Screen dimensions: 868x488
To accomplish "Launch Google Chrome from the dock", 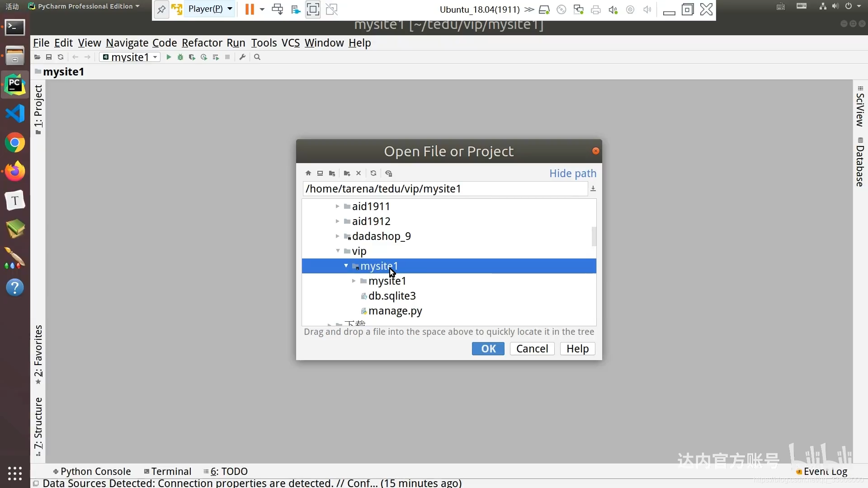I will pyautogui.click(x=15, y=143).
